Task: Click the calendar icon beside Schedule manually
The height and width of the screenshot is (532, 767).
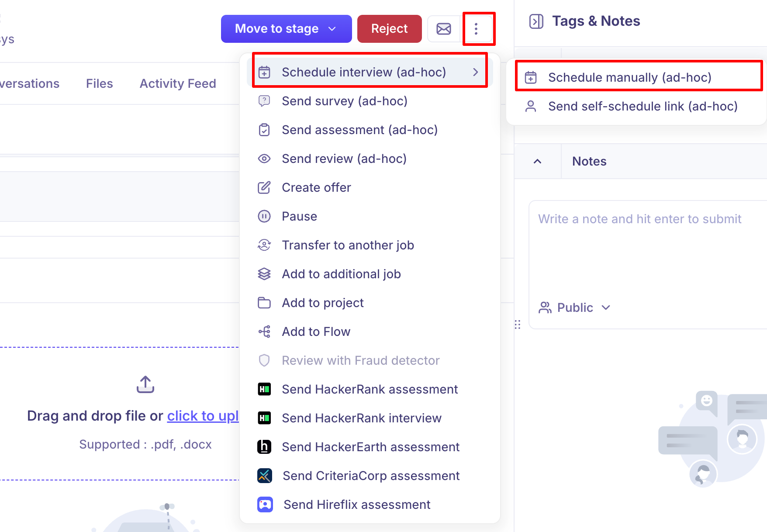Action: click(x=531, y=77)
